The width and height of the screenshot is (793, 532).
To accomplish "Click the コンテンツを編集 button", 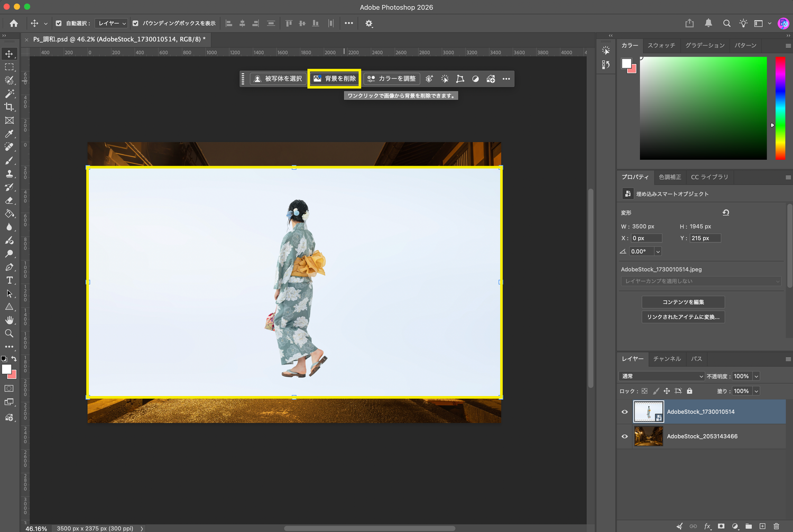I will coord(683,302).
